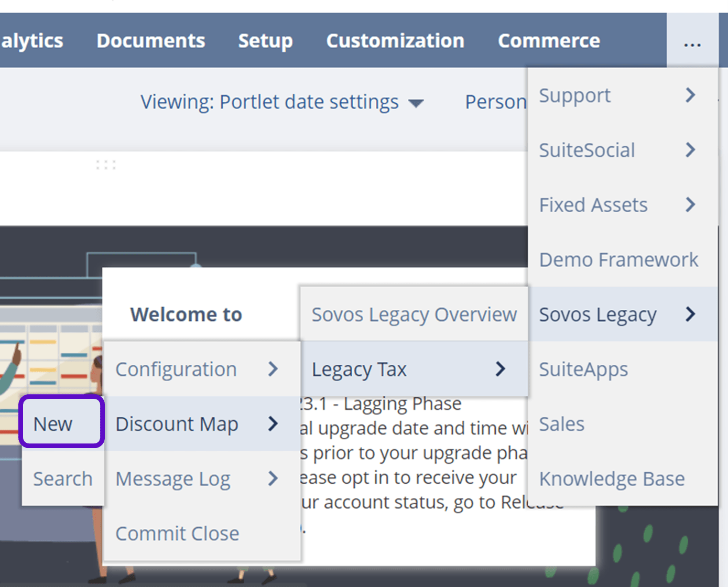The image size is (728, 587).
Task: Click the portlet drag handle dots
Action: [106, 164]
